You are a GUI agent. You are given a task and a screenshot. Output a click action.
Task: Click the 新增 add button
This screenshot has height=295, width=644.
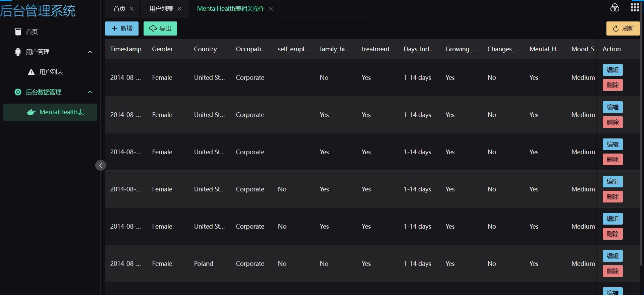122,28
